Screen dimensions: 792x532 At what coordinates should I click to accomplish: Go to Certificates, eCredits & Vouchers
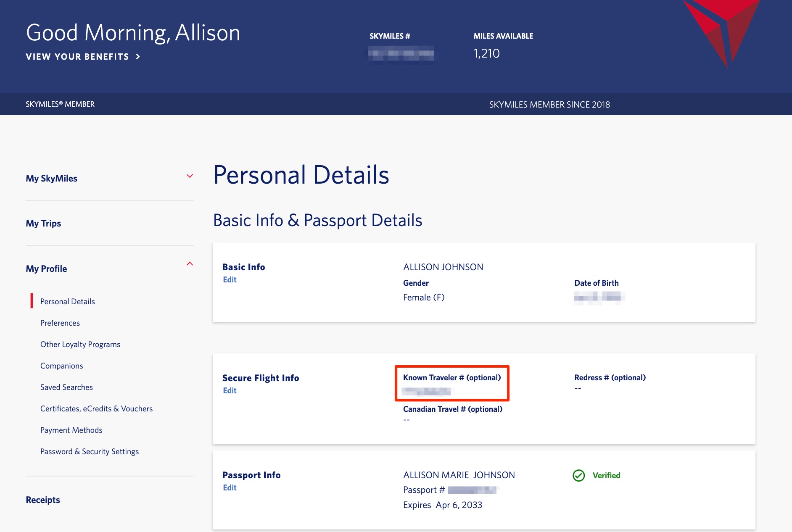coord(96,408)
